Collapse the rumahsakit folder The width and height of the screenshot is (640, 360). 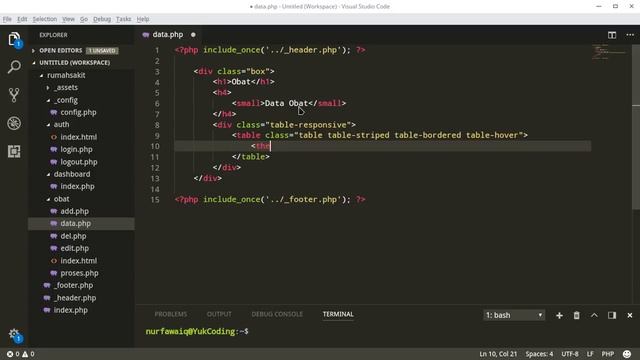click(x=41, y=76)
